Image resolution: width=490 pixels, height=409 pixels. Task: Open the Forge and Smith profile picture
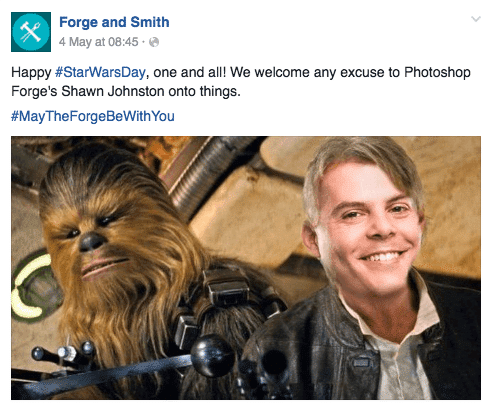(31, 32)
